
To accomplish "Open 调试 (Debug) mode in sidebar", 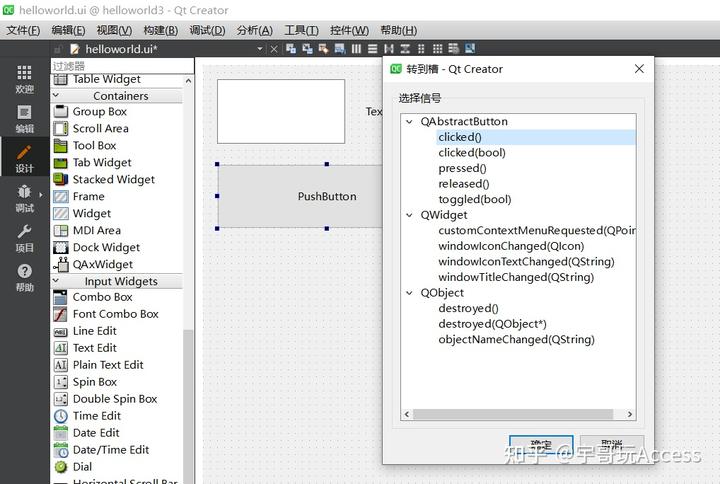I will point(24,197).
